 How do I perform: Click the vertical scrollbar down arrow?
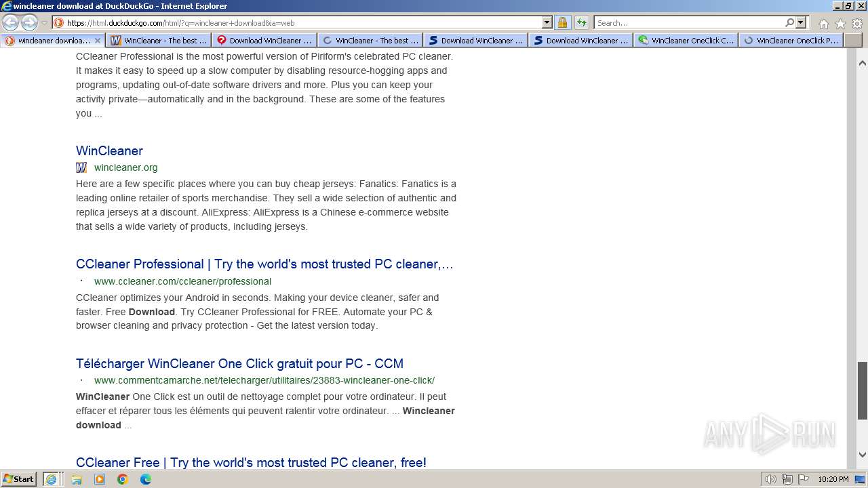click(863, 455)
